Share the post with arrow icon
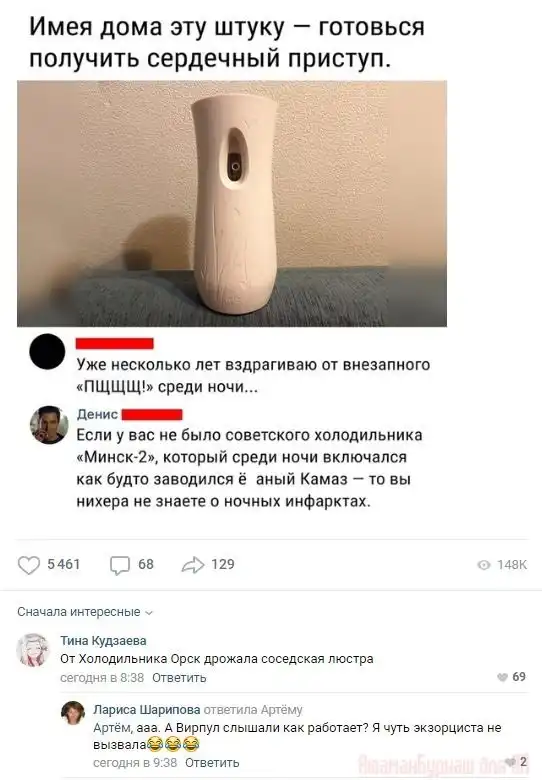The width and height of the screenshot is (542, 780). (193, 565)
